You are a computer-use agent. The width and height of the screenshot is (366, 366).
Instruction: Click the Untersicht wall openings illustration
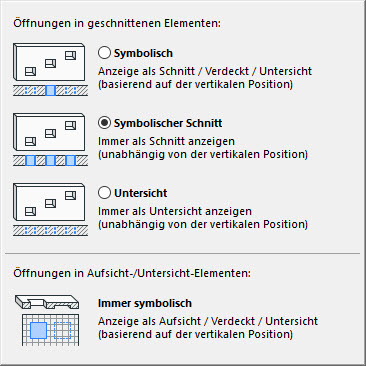pos(51,209)
